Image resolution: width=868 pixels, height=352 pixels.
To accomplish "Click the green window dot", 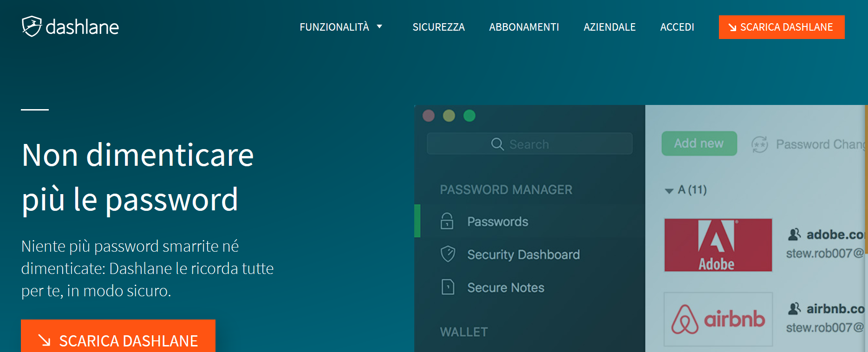I will coord(470,116).
